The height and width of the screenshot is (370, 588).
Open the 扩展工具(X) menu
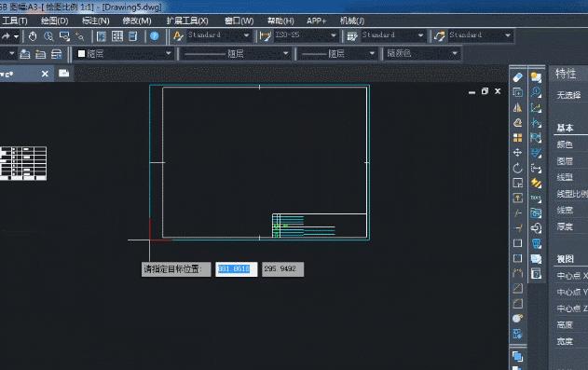click(x=187, y=21)
